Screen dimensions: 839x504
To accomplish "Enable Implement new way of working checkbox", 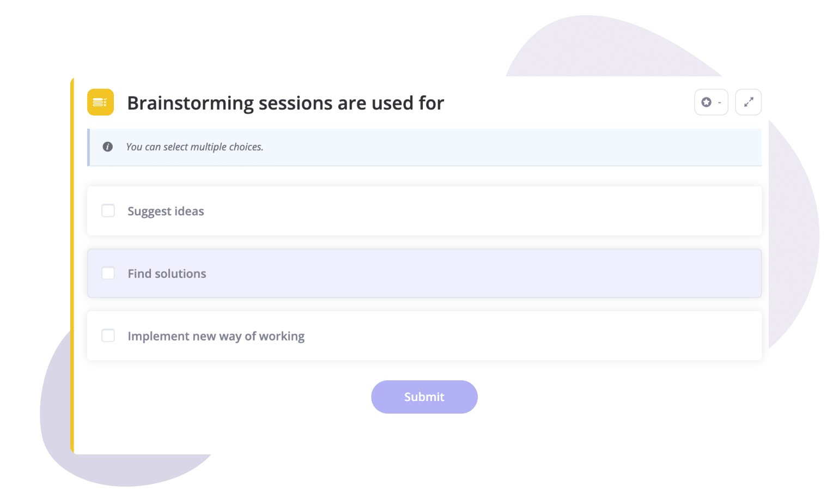I will pyautogui.click(x=108, y=336).
